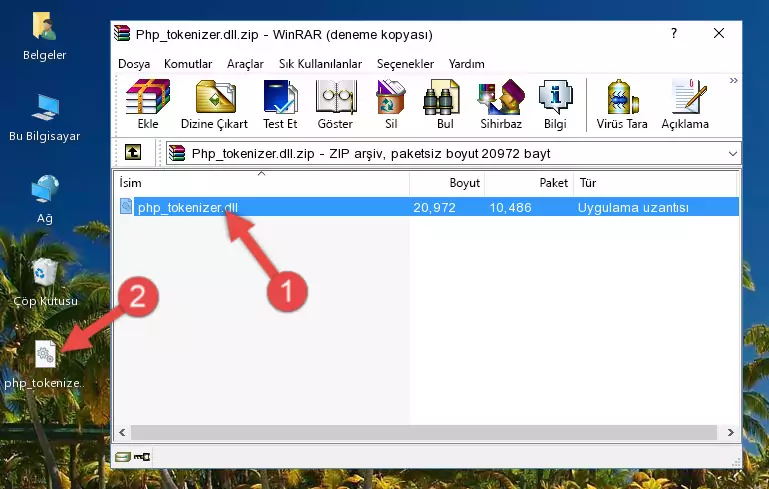769x489 pixels.
Task: Open the Sık Kullanılanlar menu
Action: coord(320,64)
